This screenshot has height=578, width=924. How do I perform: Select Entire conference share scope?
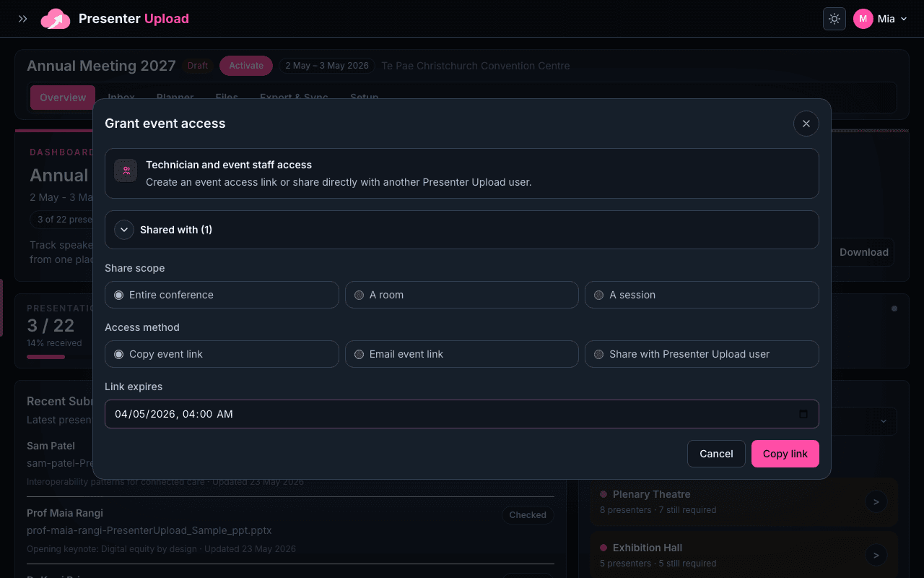[x=222, y=295]
